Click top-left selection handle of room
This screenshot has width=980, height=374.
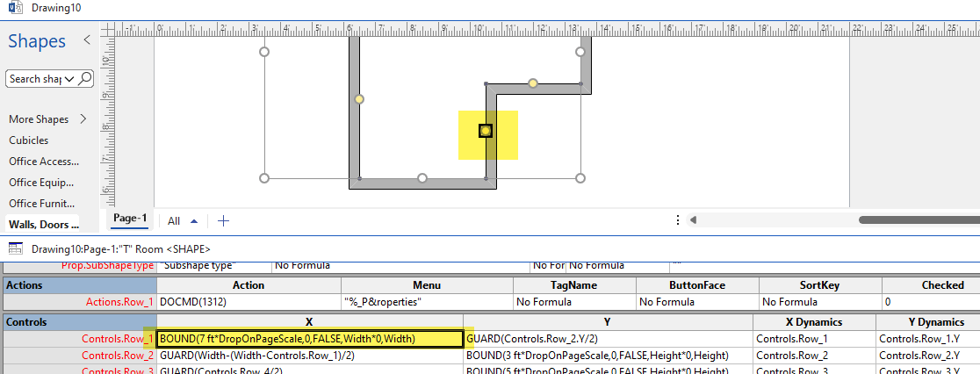click(x=263, y=52)
